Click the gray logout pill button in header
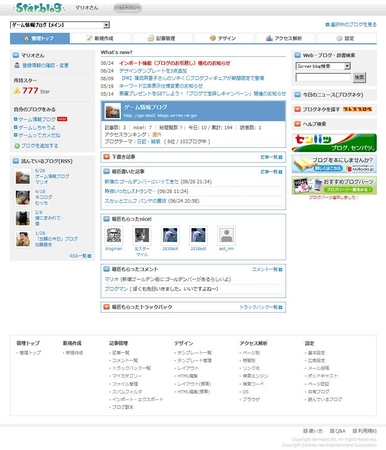This screenshot has height=450, width=386. point(127,8)
